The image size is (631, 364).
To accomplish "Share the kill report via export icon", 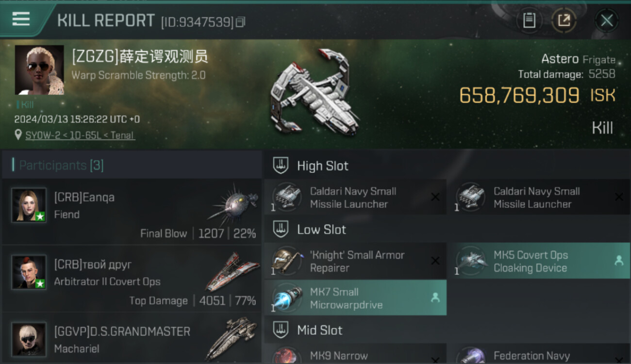I will [x=564, y=20].
